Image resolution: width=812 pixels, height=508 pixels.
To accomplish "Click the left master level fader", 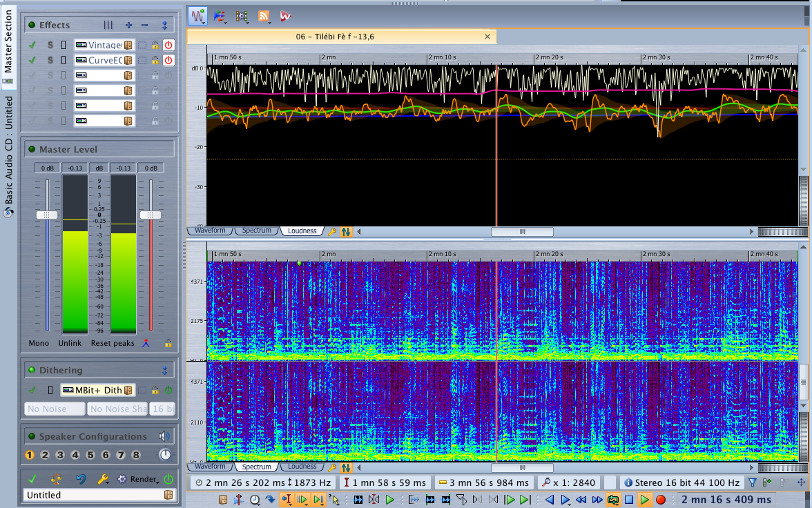I will (x=46, y=215).
